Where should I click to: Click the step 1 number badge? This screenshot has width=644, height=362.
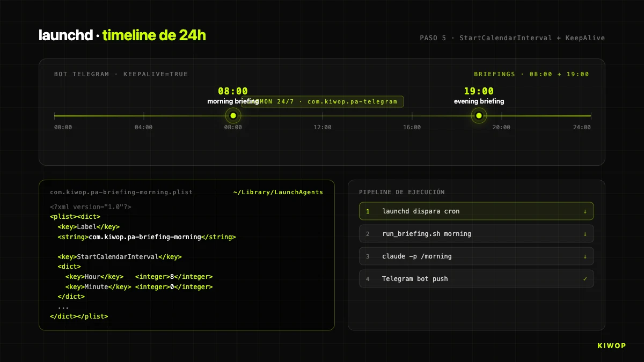368,211
